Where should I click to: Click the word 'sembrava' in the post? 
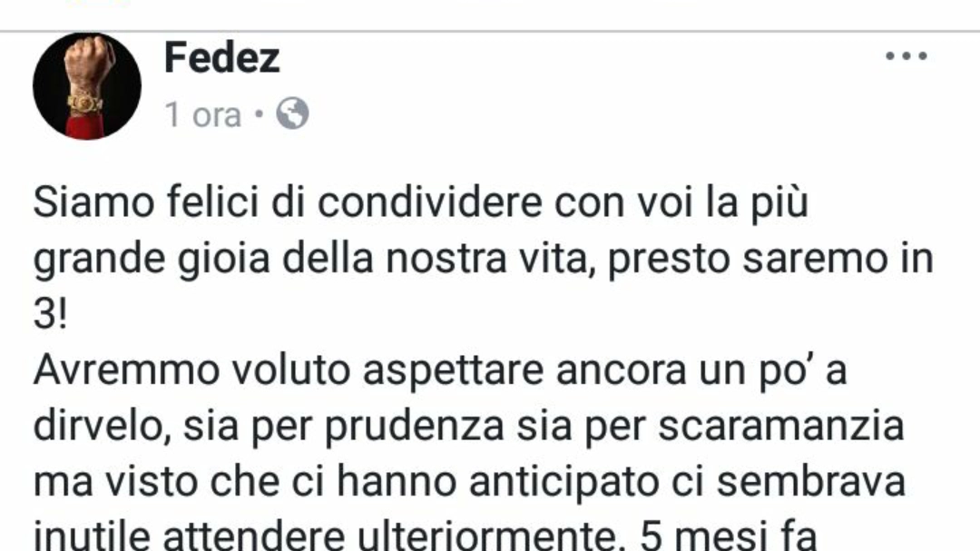(x=810, y=482)
